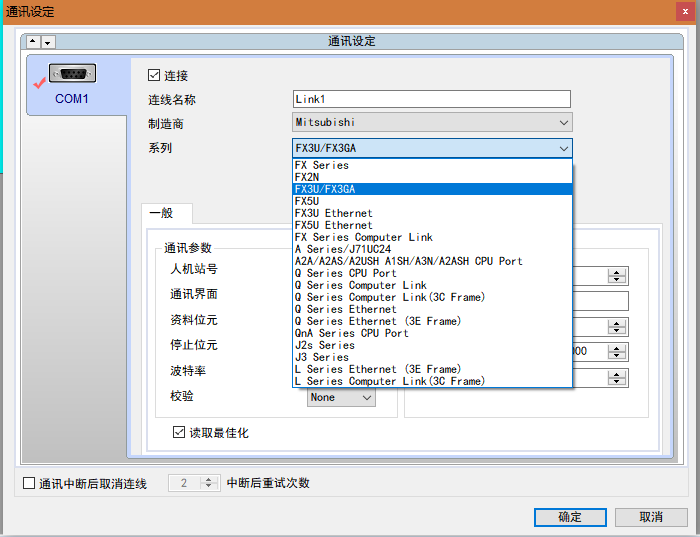Open the 校验 None dropdown
The height and width of the screenshot is (537, 700).
(x=366, y=398)
